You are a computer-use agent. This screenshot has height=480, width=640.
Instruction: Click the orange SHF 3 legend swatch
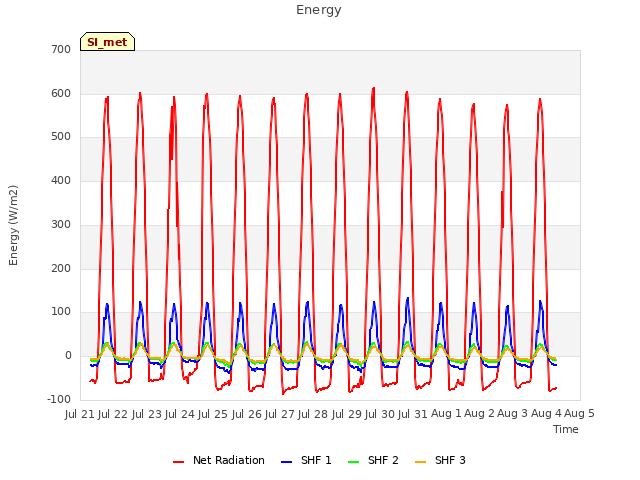[x=420, y=462]
